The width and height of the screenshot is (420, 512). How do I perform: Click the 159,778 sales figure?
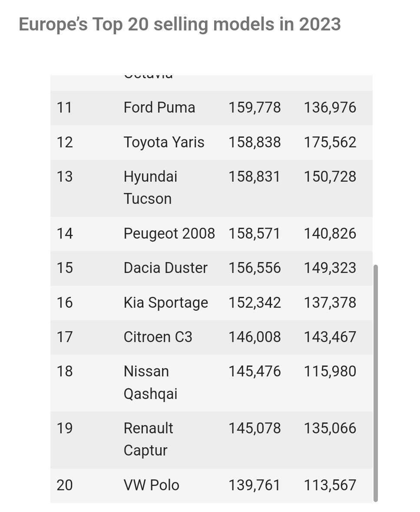tap(255, 107)
